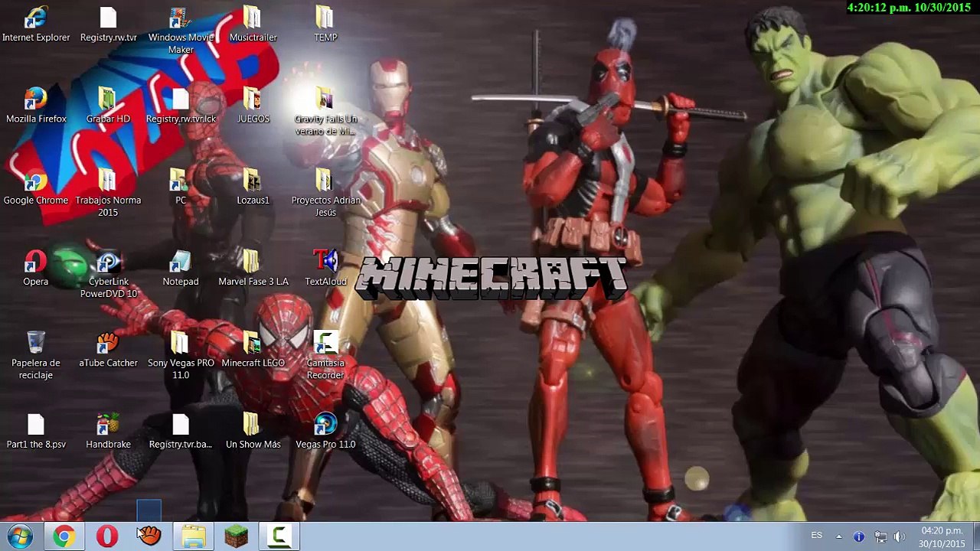Select the Papelera de reciclaje icon
Viewport: 980px width, 551px height.
(x=36, y=356)
